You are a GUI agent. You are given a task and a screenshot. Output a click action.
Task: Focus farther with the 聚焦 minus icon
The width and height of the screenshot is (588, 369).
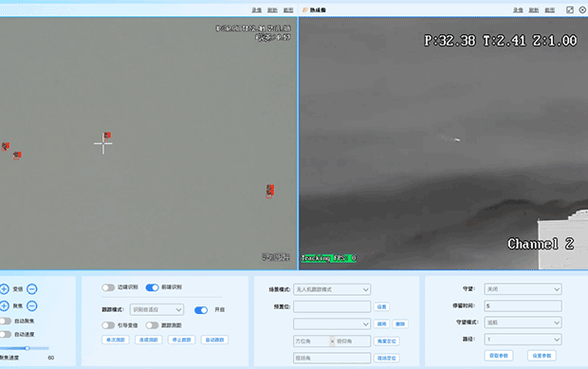tap(32, 306)
